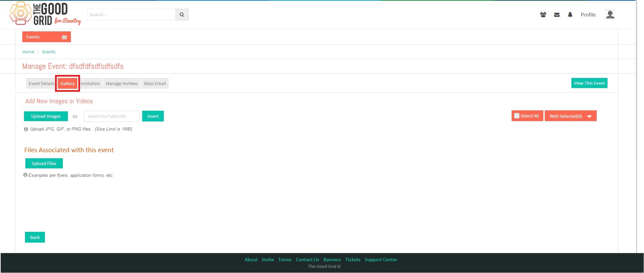The width and height of the screenshot is (644, 273).
Task: Expand the With Selected(0) dropdown
Action: point(570,116)
